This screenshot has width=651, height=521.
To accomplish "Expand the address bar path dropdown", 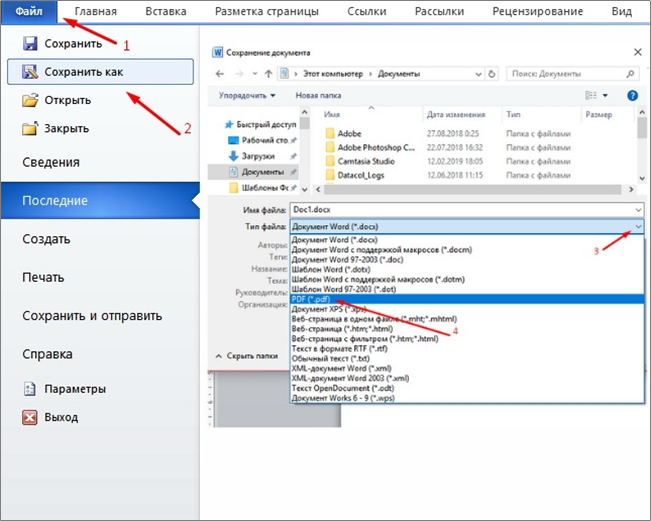I will [x=478, y=74].
